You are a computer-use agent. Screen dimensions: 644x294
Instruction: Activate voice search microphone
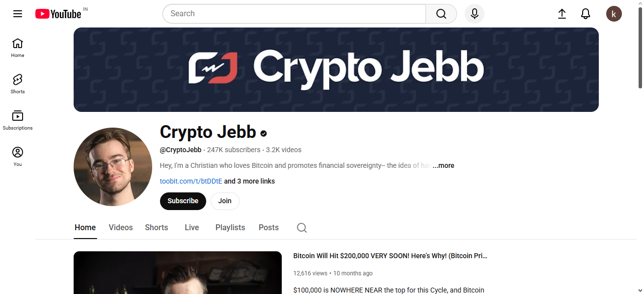coord(475,14)
